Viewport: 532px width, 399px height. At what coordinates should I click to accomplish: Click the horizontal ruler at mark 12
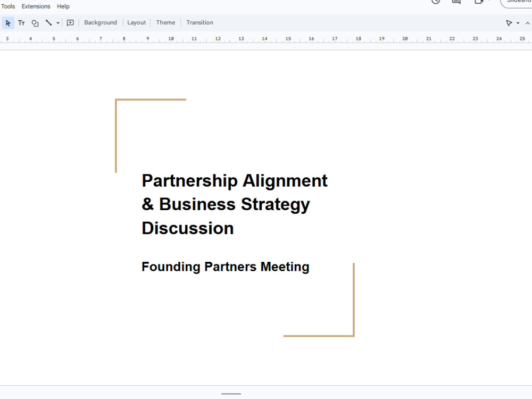pyautogui.click(x=218, y=39)
